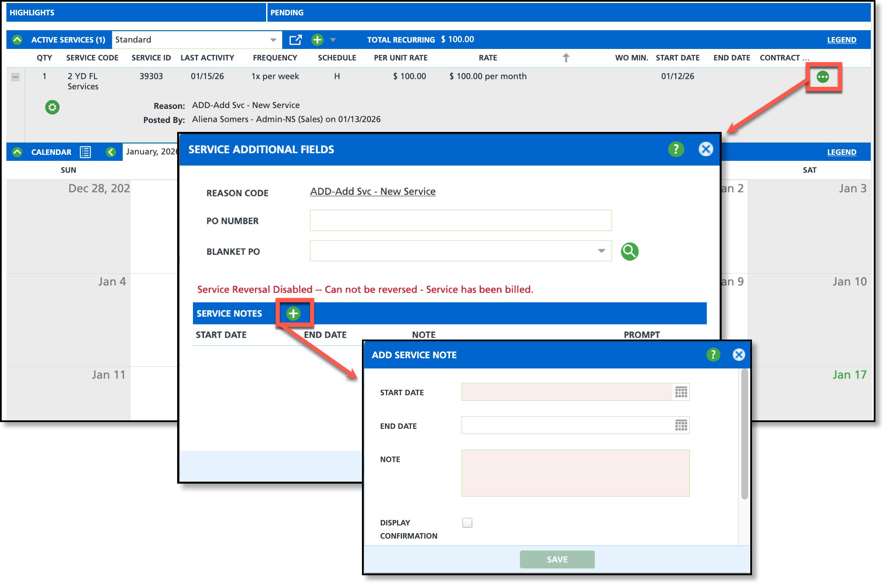Open the Start Date calendar picker icon
Screen dimensions: 884x588
tap(680, 392)
